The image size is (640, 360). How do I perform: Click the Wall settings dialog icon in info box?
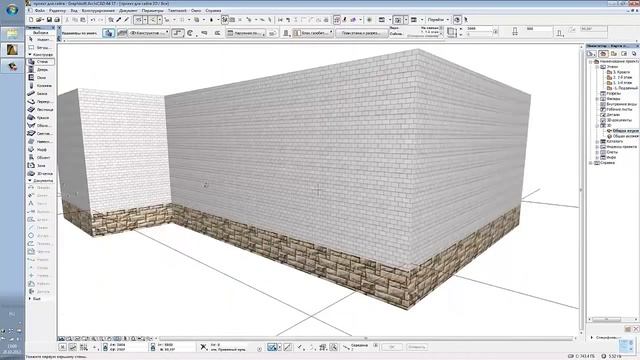pos(109,33)
